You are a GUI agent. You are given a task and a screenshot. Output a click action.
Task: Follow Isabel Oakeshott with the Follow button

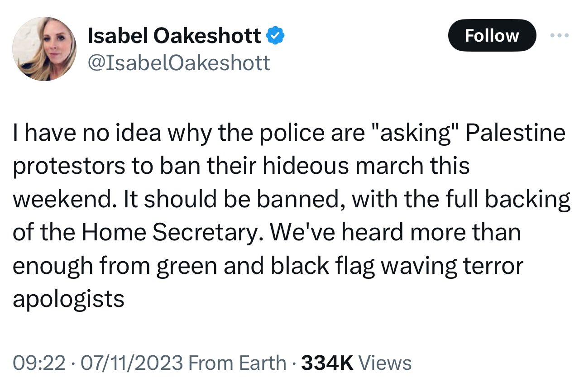point(492,35)
